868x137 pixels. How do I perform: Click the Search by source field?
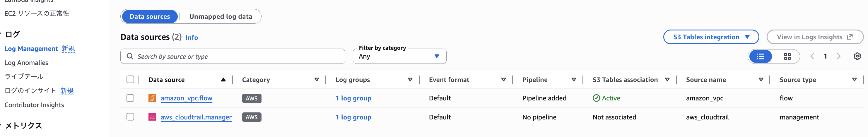236,56
